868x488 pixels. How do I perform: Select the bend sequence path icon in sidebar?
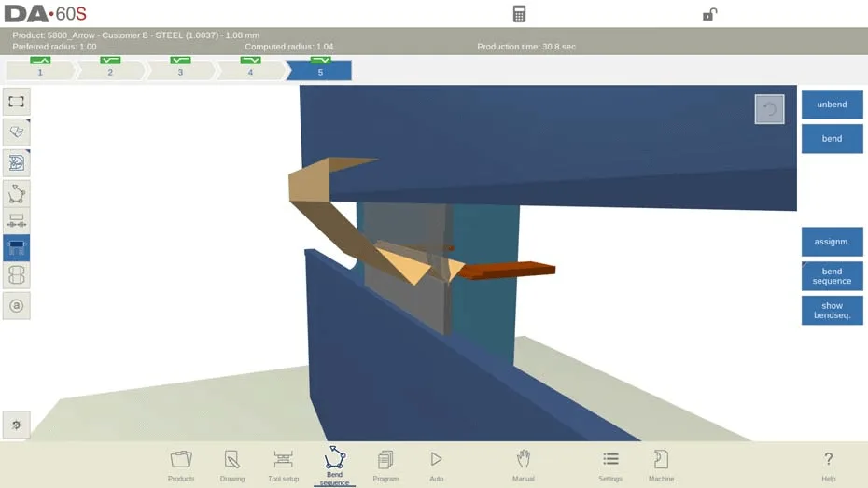pyautogui.click(x=17, y=194)
